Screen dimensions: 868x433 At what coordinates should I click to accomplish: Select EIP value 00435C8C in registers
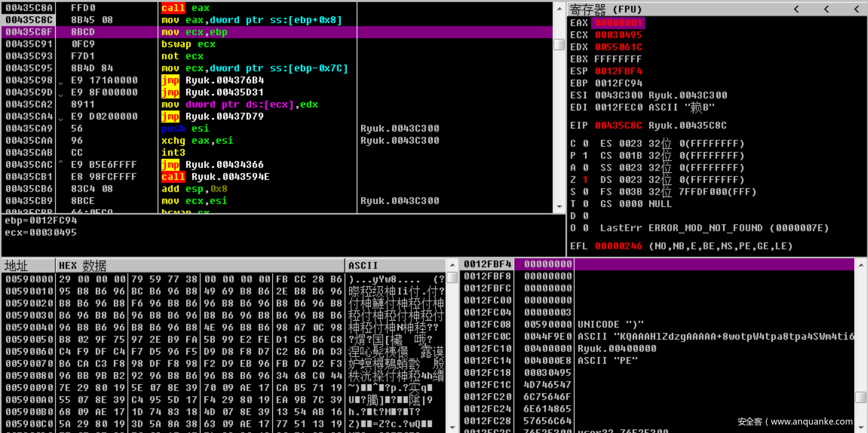pos(618,125)
